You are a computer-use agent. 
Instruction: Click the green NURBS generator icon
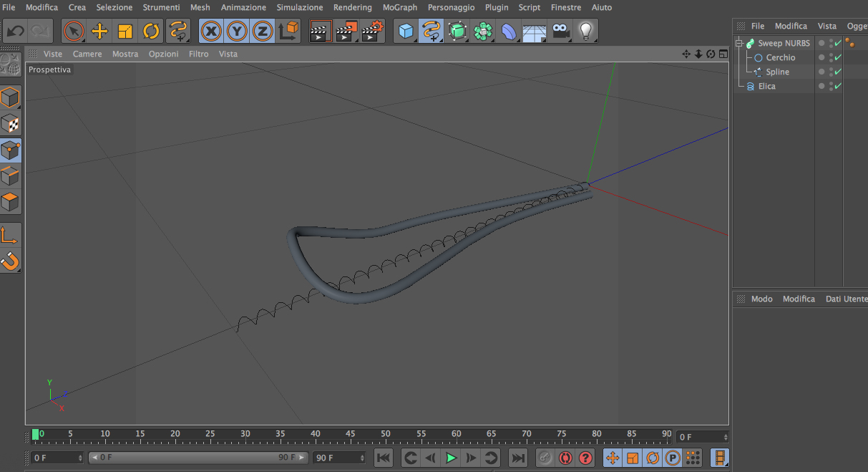[x=457, y=31]
